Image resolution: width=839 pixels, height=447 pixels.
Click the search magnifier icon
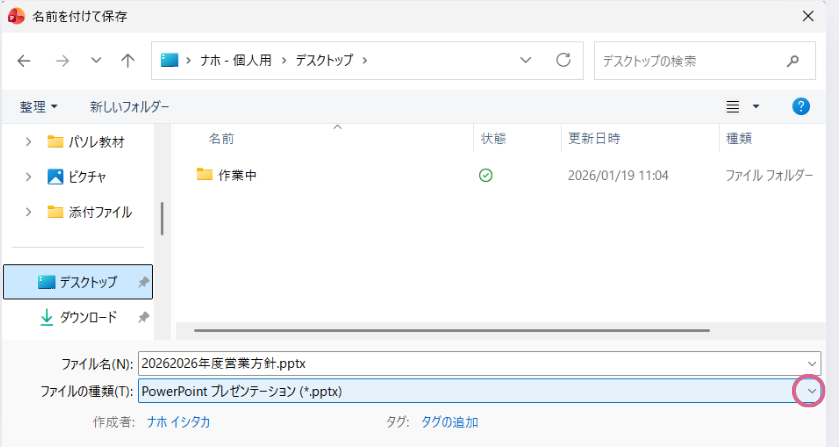(793, 61)
